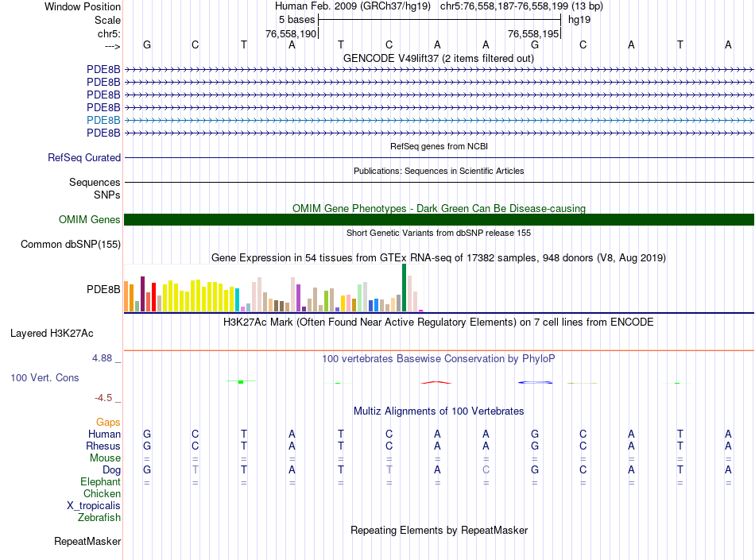The height and width of the screenshot is (560, 755).
Task: Click the Scale label beside the ruler
Action: coord(107,20)
